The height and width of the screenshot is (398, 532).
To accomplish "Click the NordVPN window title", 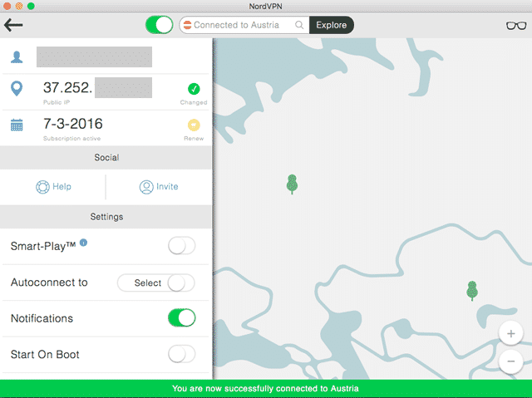I will [x=266, y=6].
